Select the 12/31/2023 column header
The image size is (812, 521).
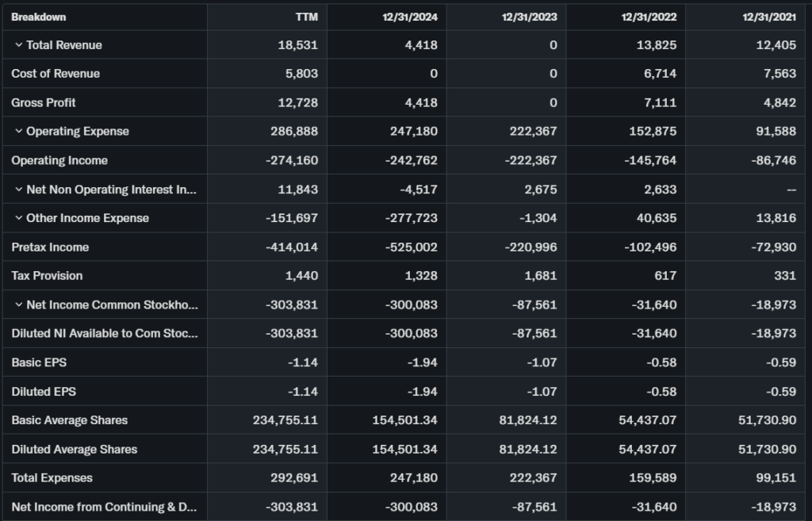pos(529,17)
